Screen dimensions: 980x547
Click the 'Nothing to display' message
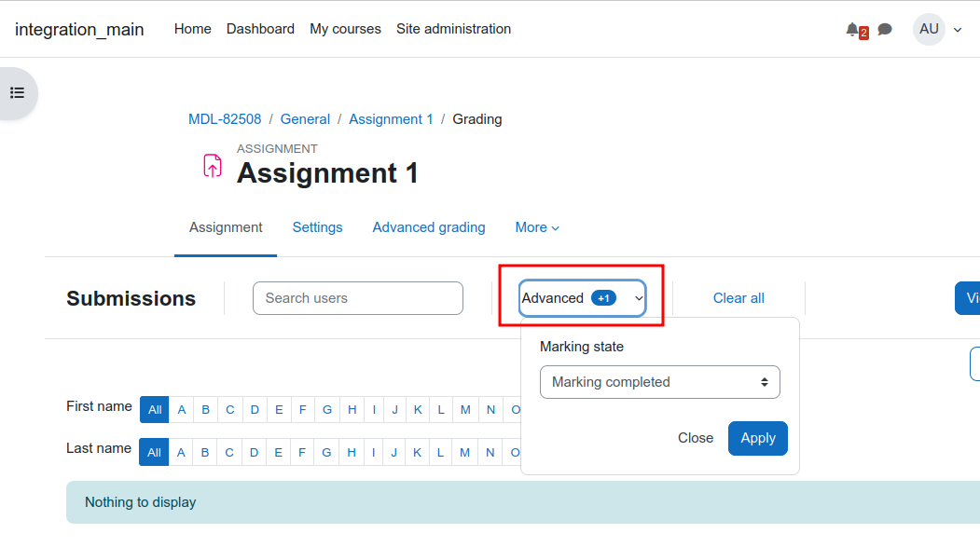[x=141, y=502]
